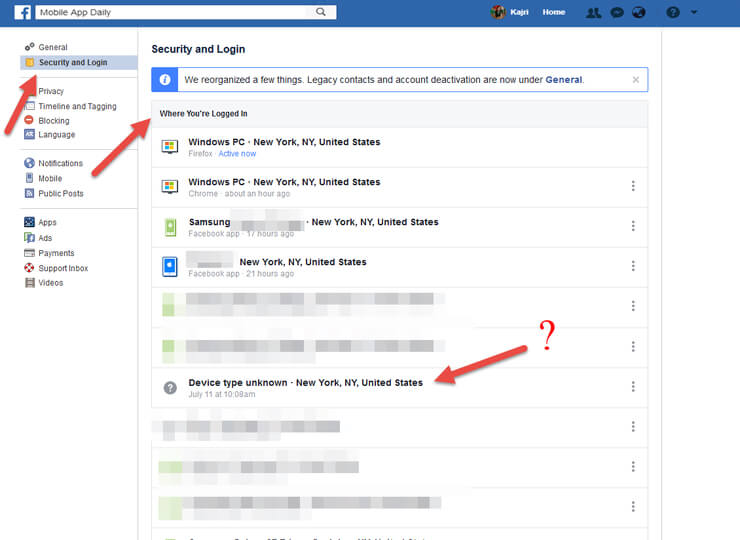Dismiss the reorganized notice banner
The image size is (740, 540).
[636, 80]
